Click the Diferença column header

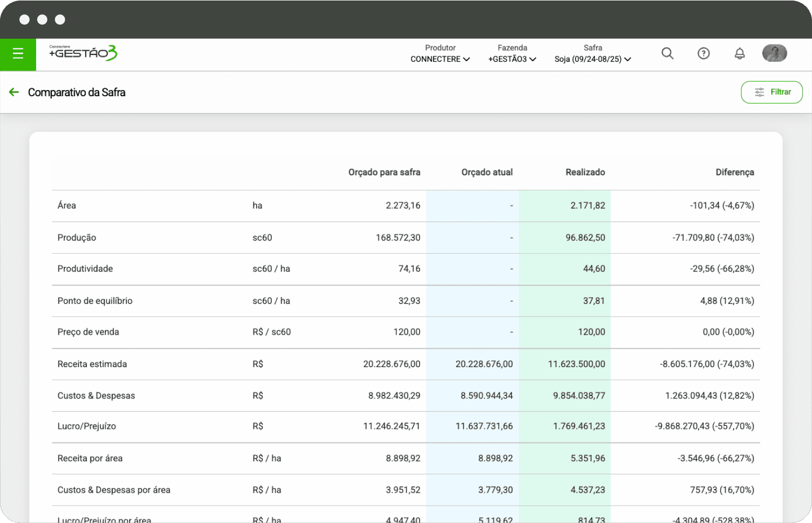[734, 173]
